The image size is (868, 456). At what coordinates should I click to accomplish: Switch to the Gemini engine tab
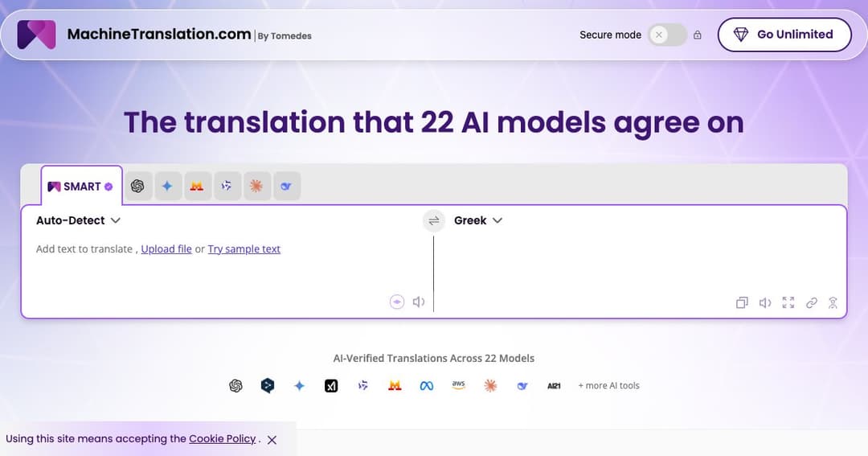coord(168,186)
